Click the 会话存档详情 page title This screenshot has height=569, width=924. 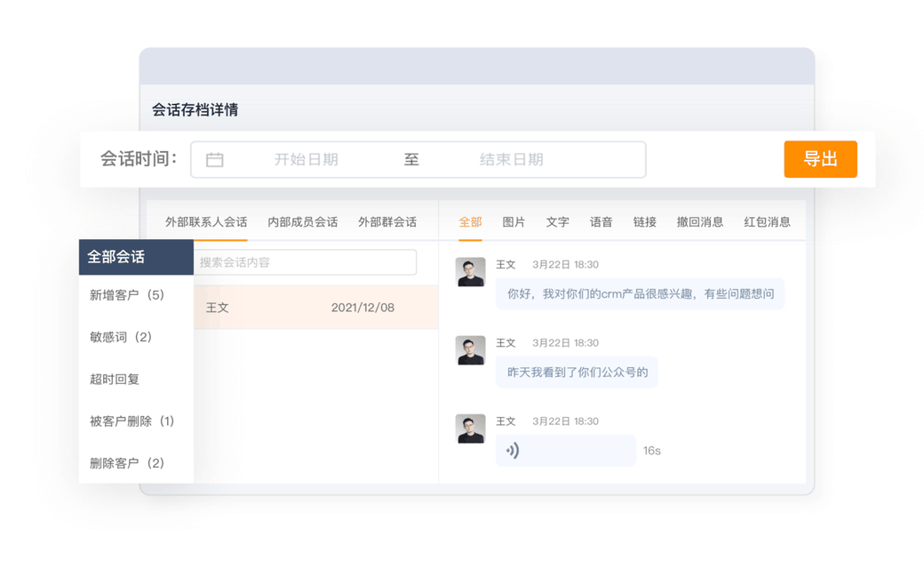coord(195,109)
